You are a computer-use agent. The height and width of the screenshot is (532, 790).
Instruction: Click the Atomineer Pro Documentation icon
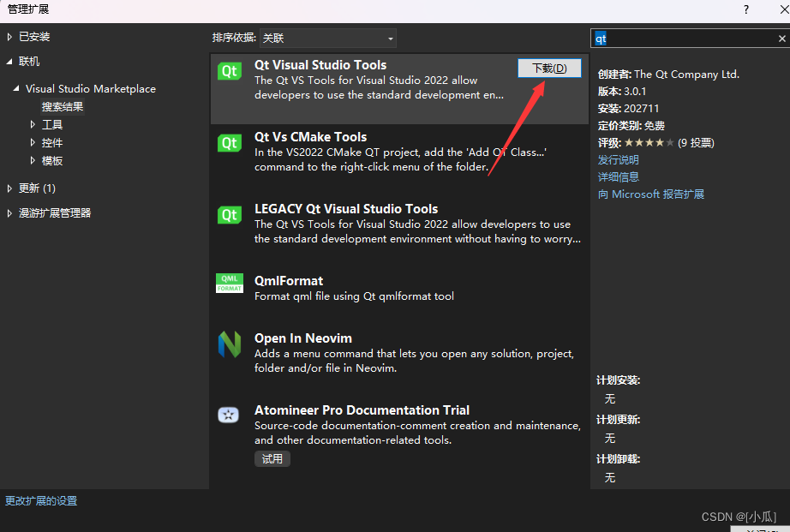pos(228,415)
